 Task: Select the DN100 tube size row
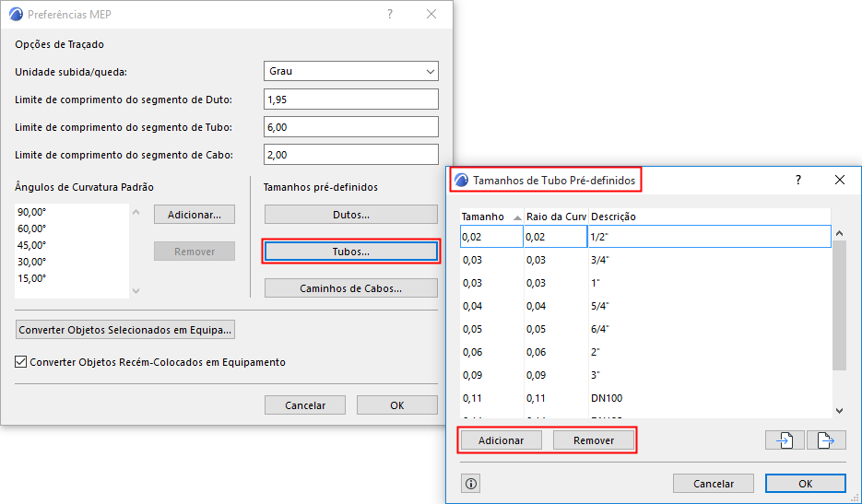645,398
